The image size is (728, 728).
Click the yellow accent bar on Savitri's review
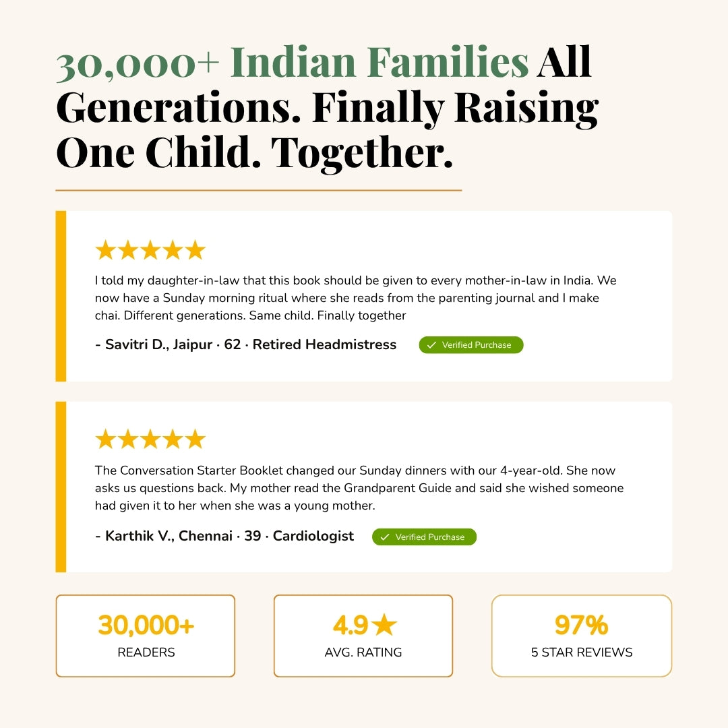click(61, 296)
